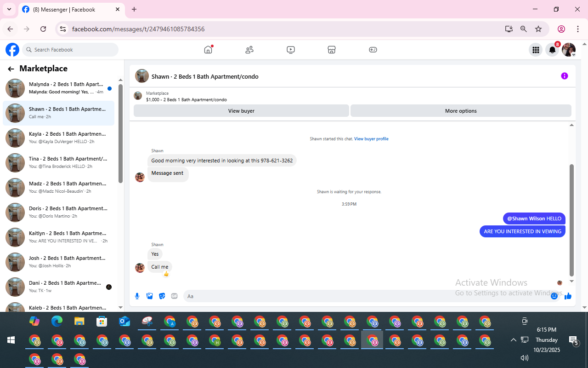The height and width of the screenshot is (368, 588).
Task: Go to the Home feed icon
Action: [x=208, y=50]
